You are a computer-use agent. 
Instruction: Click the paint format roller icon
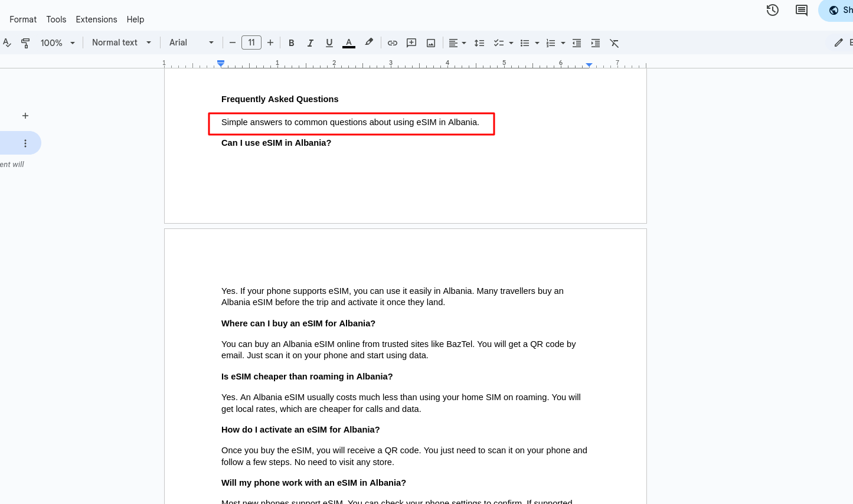pos(25,43)
